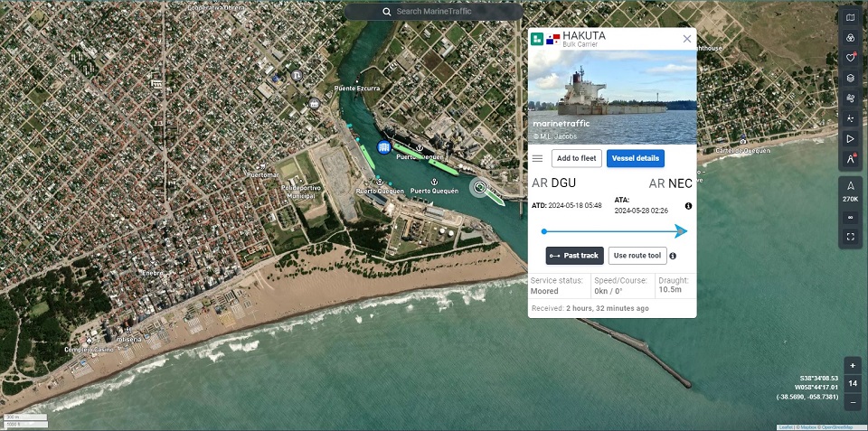The width and height of the screenshot is (868, 431).
Task: Toggle map layers panel icon
Action: point(850,79)
